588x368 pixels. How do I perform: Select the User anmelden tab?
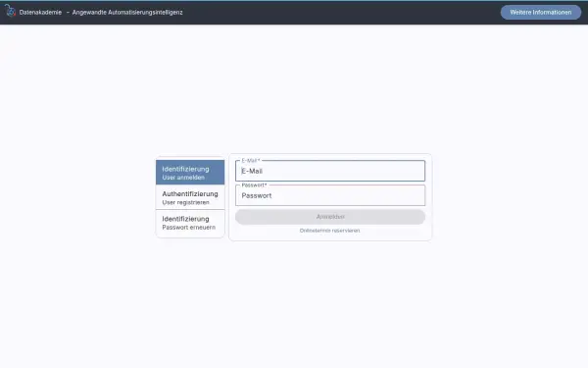click(x=190, y=173)
